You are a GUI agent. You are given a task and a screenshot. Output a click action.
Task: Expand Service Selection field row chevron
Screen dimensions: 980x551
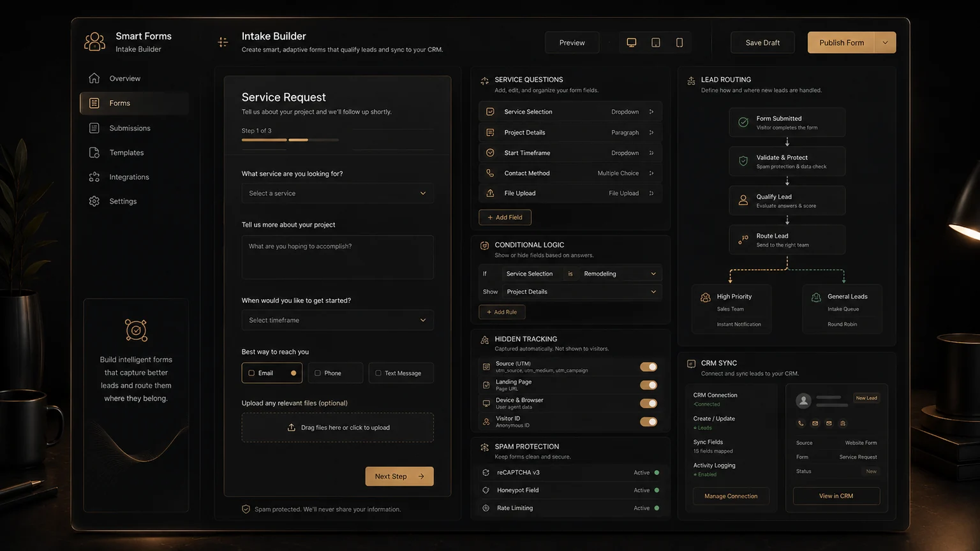click(x=651, y=112)
